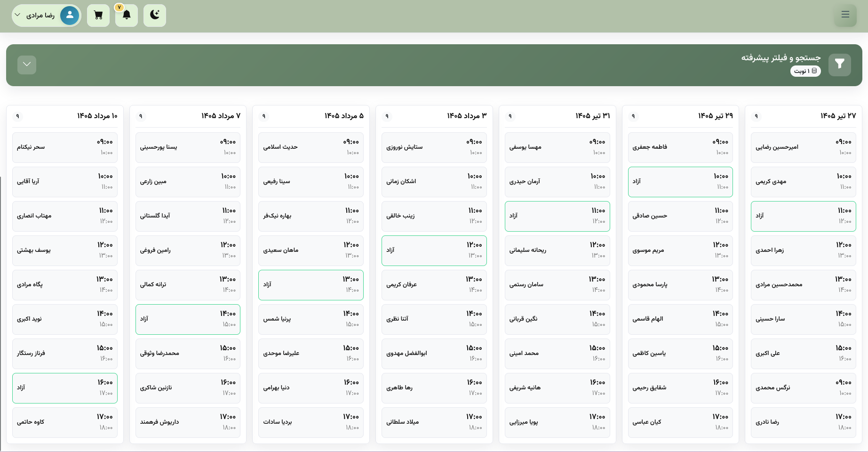Viewport: 868px width, 452px height.
Task: Open رضا مرادی user menu
Action: click(46, 15)
